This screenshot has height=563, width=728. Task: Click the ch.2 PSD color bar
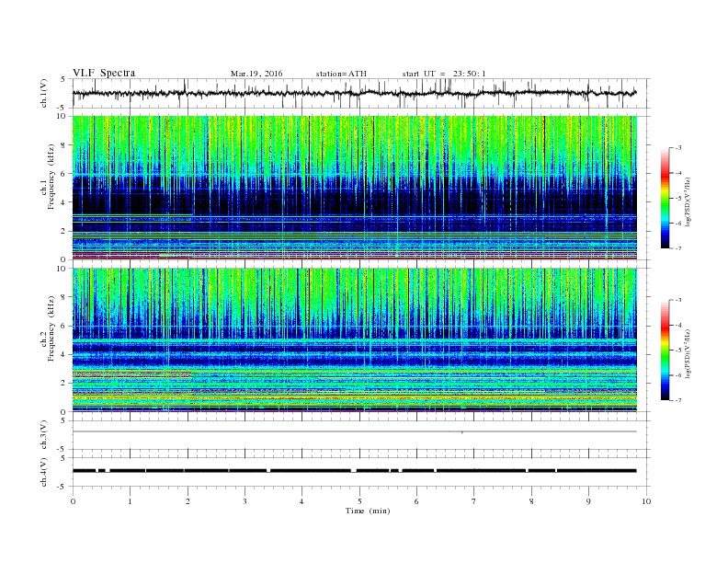665,350
